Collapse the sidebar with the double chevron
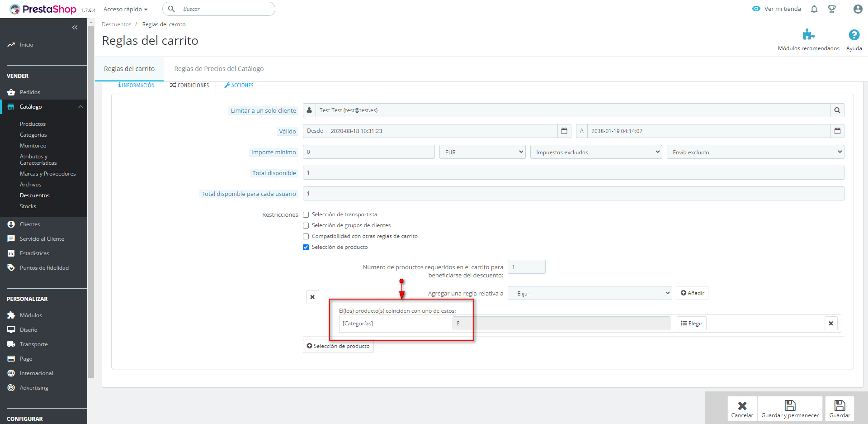This screenshot has width=868, height=424. point(75,28)
